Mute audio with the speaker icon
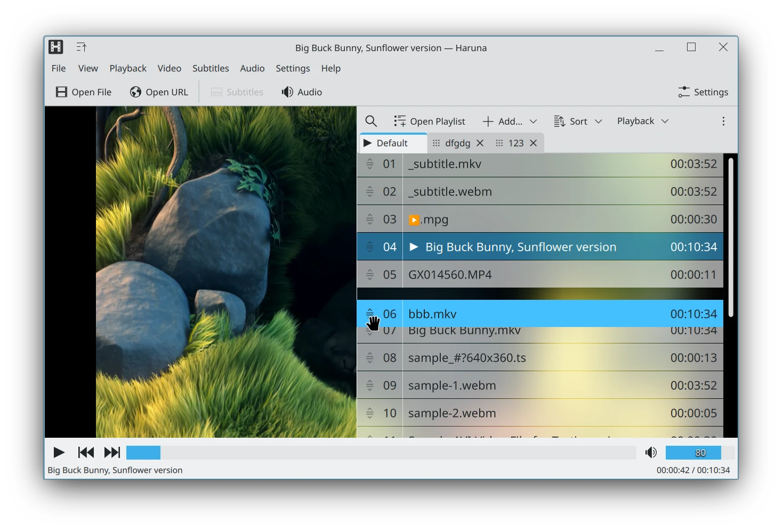This screenshot has height=532, width=783. tap(651, 453)
